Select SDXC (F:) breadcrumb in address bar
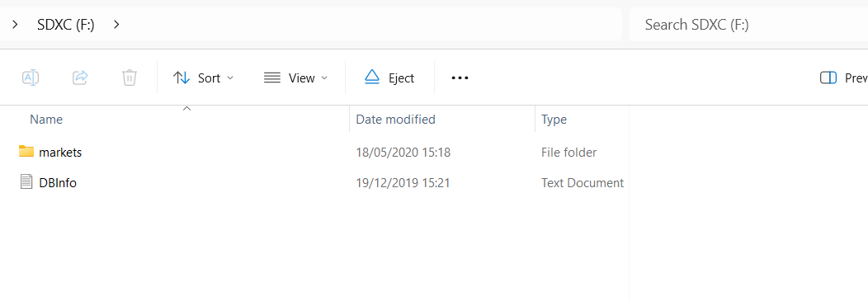Image resolution: width=868 pixels, height=301 pixels. coord(66,25)
